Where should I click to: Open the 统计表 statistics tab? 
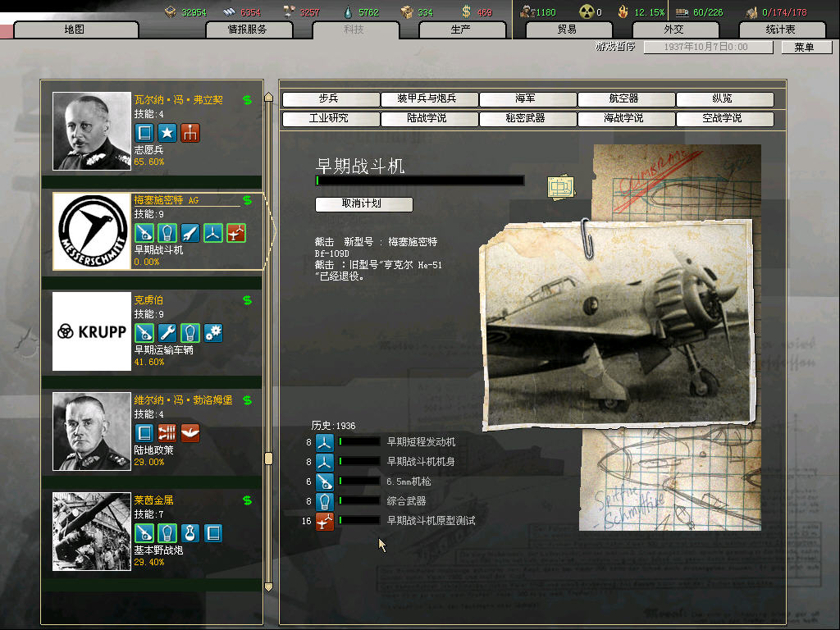pos(781,30)
